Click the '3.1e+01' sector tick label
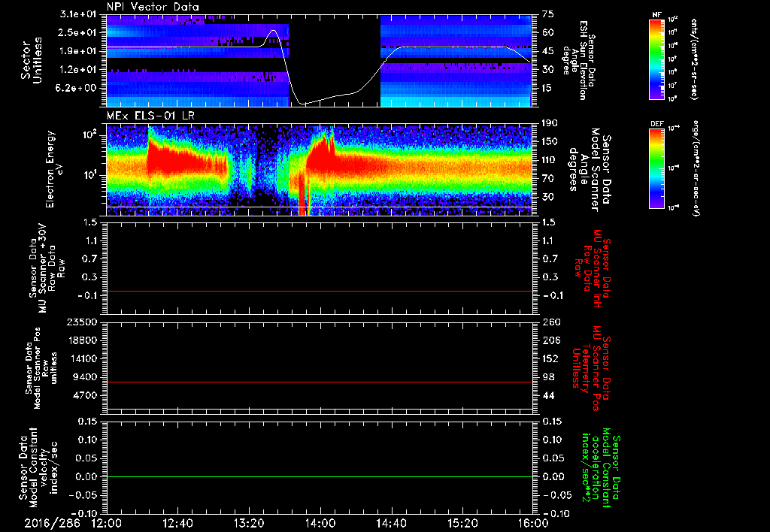The image size is (770, 532). point(78,14)
